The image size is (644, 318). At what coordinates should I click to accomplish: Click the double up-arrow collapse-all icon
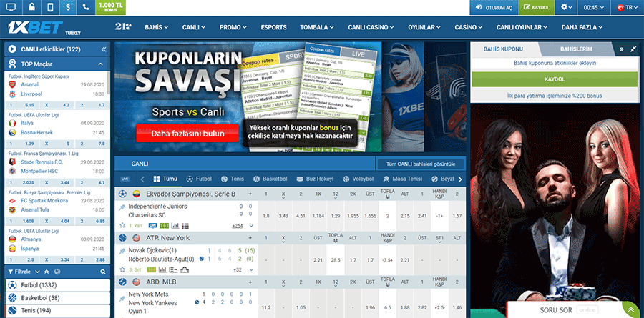pos(47,272)
